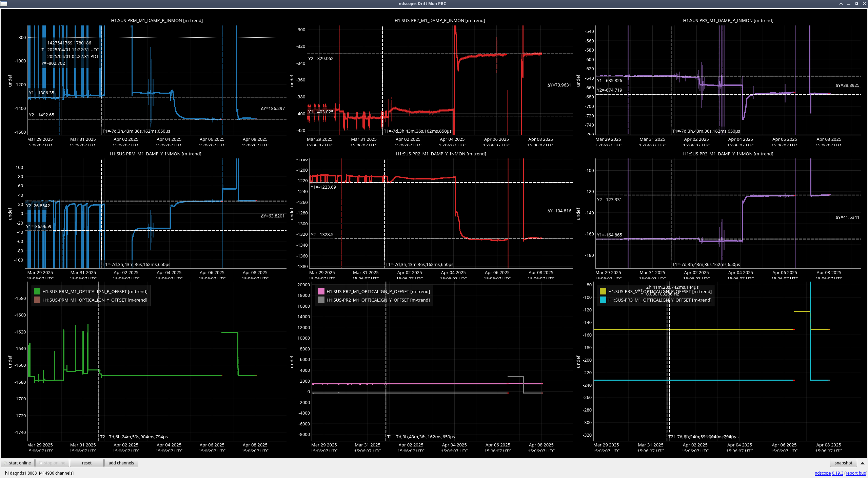The image size is (868, 478).
Task: Click ΔY=73.9631 readout in PR2 pitch plot
Action: [x=559, y=85]
